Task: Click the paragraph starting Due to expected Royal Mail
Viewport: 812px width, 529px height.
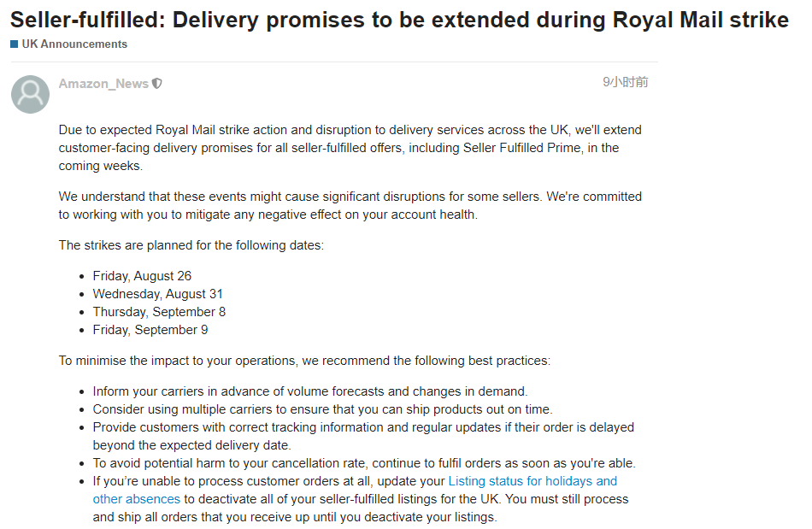Action: click(350, 148)
